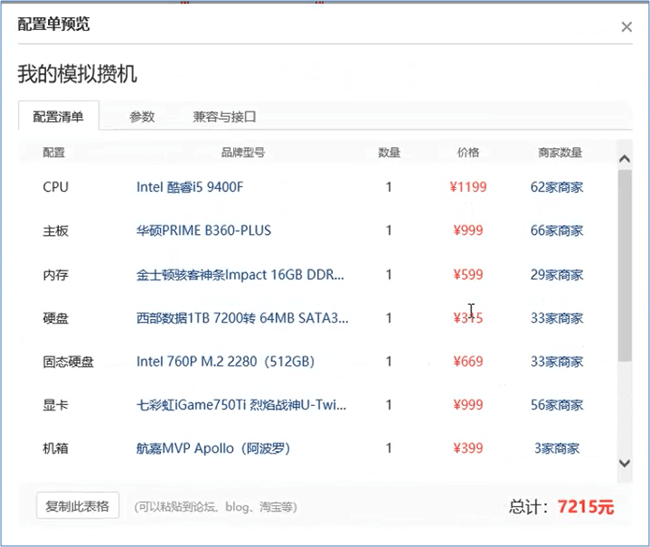This screenshot has height=547, width=650.
Task: Click the ¥1199 CPU price
Action: [x=468, y=187]
